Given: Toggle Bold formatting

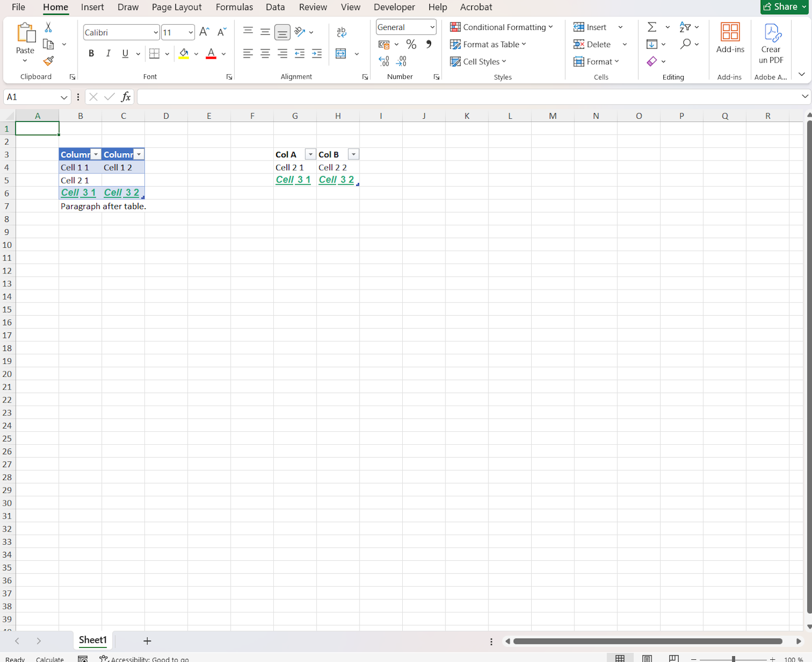Looking at the screenshot, I should point(91,54).
